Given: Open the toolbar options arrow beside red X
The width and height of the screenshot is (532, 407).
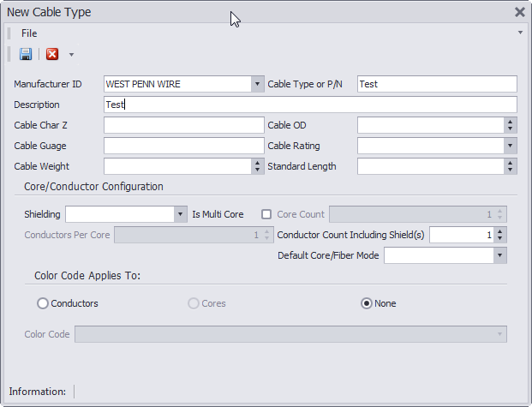Looking at the screenshot, I should [71, 55].
